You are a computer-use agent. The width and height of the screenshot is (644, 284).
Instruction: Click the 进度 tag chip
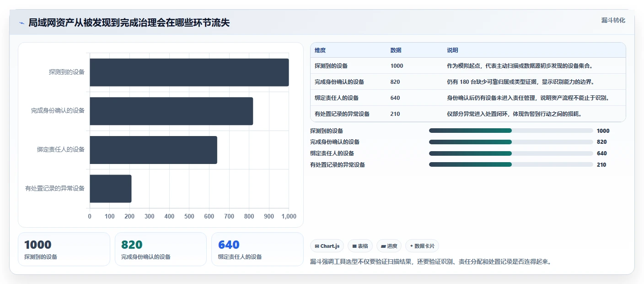click(x=389, y=246)
